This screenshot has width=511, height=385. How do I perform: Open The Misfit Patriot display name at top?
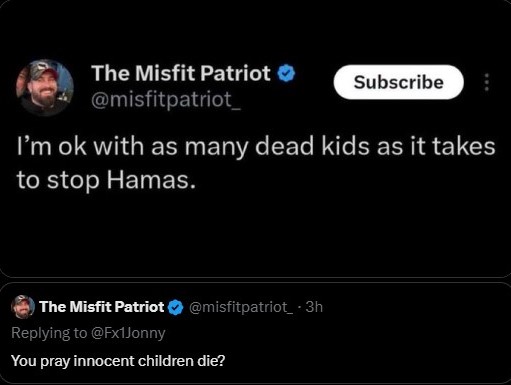(181, 73)
